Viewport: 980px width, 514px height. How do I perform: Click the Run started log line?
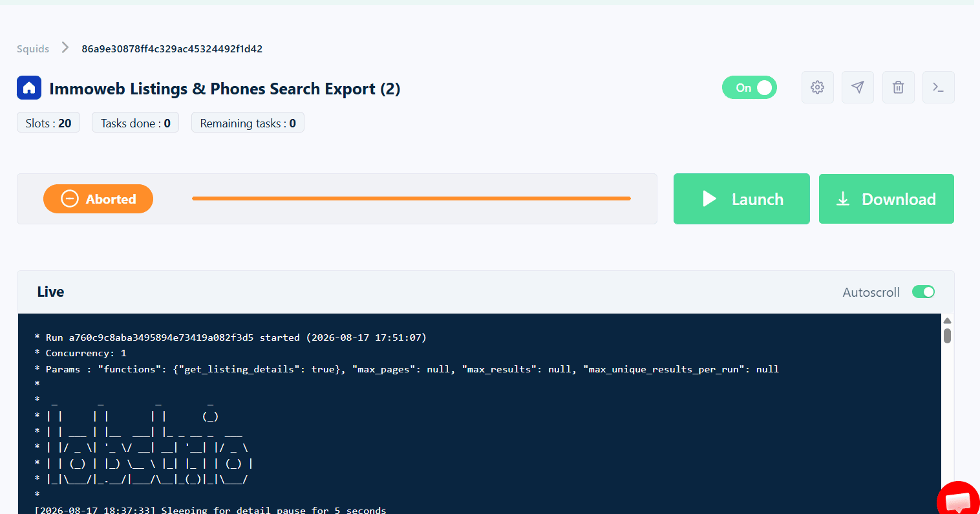click(231, 337)
